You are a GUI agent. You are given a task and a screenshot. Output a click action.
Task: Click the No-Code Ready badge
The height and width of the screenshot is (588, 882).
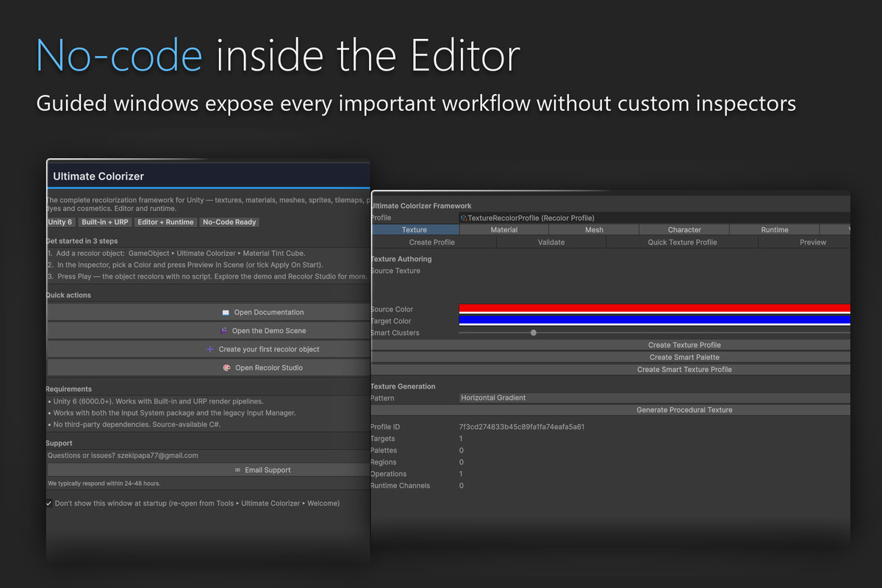230,222
